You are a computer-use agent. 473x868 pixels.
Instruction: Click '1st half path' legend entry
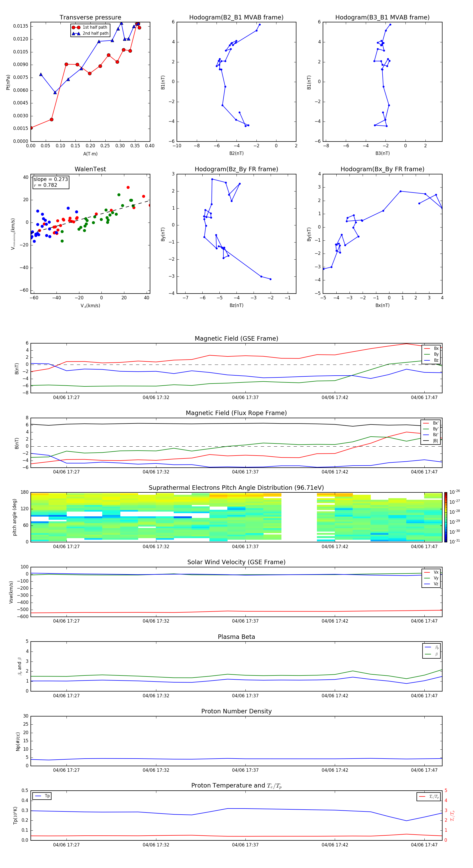(90, 27)
